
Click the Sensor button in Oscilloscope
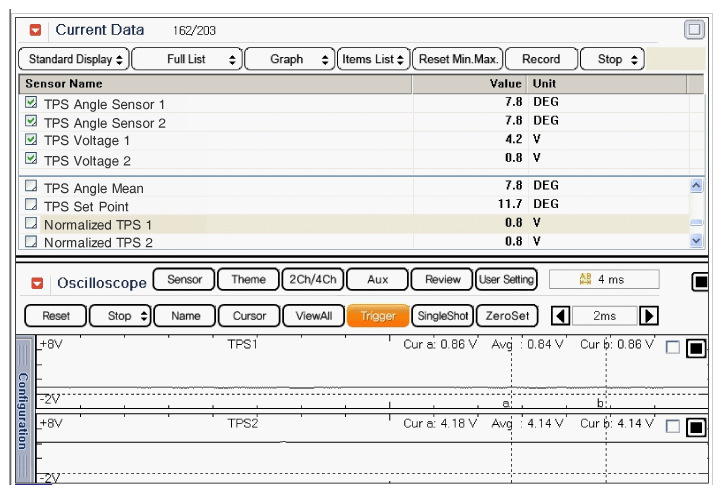[x=184, y=280]
